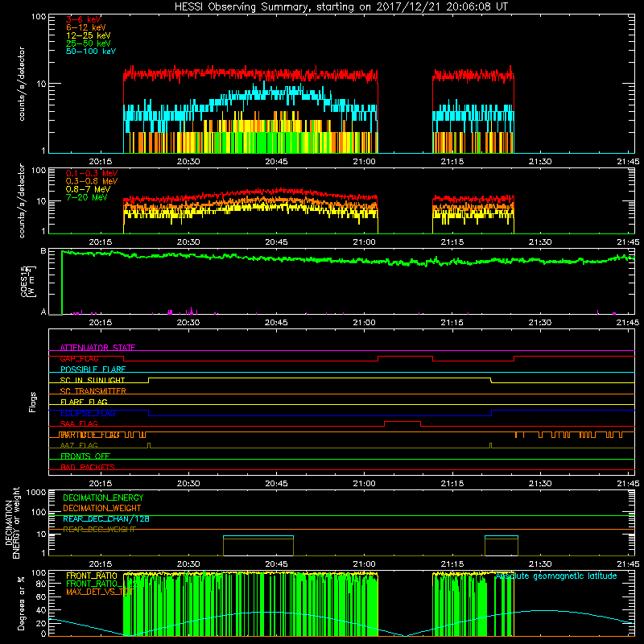The height and width of the screenshot is (644, 644).
Task: Select the SC_TRANSMITTER flag label
Action: coord(93,391)
